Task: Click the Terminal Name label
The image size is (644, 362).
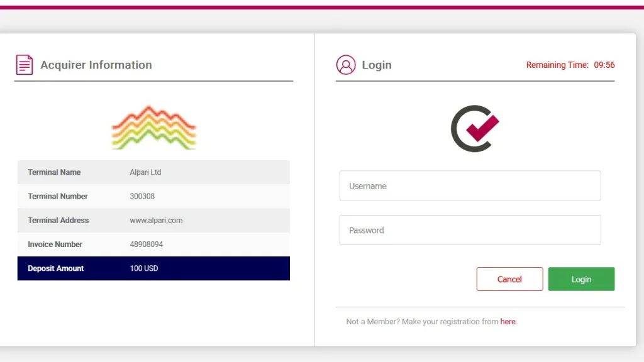Action: point(54,172)
